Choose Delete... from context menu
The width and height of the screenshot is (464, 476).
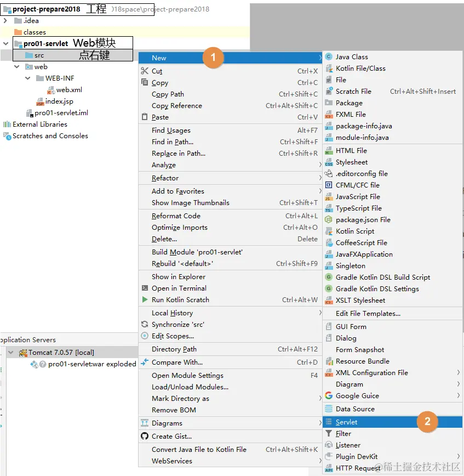[230, 239]
